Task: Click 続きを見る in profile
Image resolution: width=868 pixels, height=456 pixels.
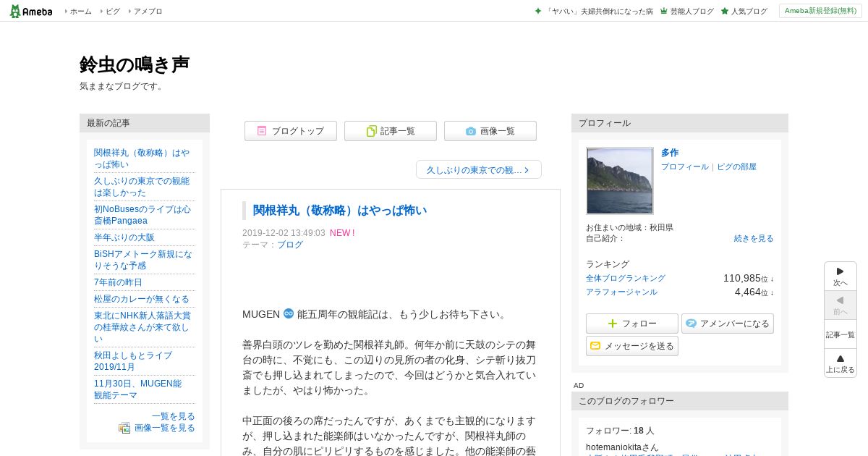Action: tap(754, 239)
